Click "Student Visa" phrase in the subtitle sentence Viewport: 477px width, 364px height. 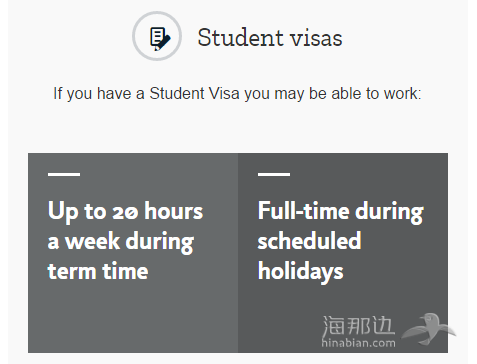click(194, 93)
